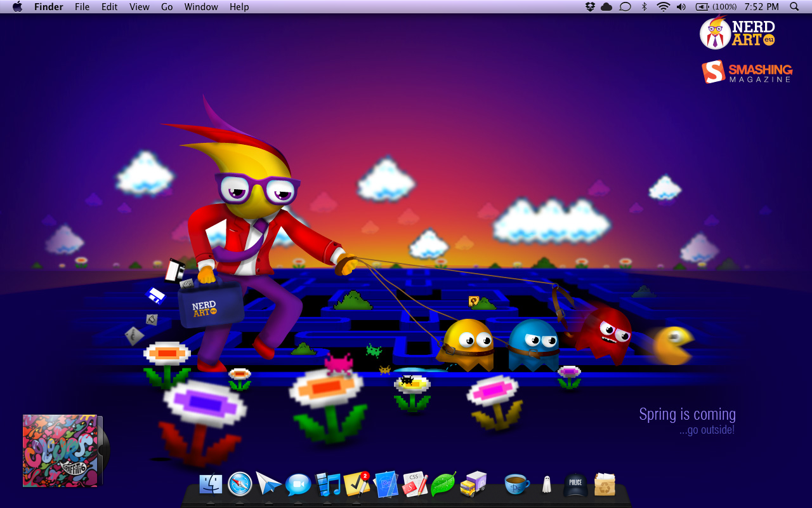Open the View menu
812x508 pixels.
tap(140, 7)
